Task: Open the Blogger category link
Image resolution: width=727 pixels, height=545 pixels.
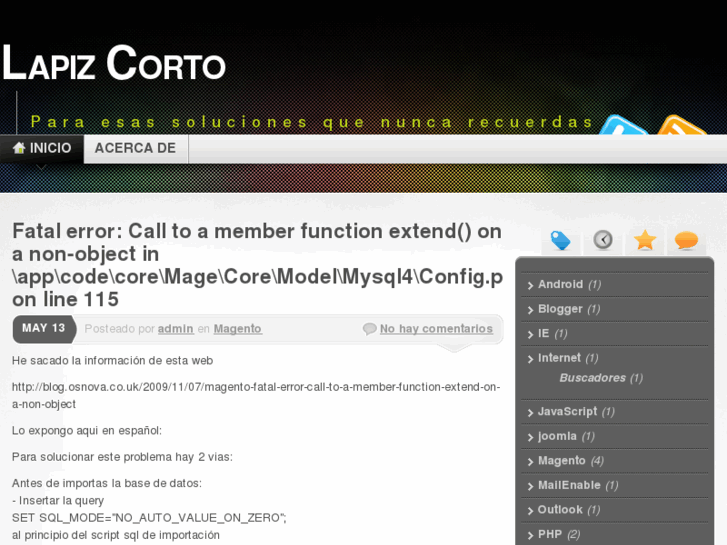Action: [560, 309]
